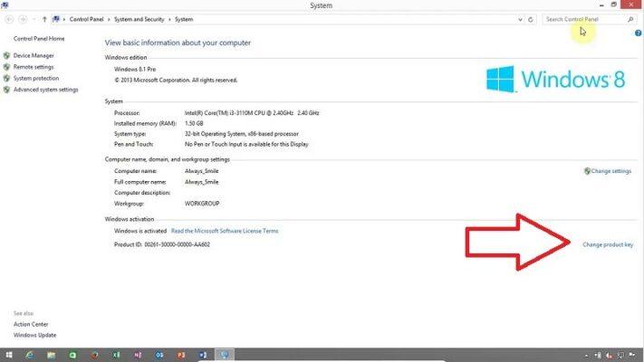Click the shield icon beside System protection
Image resolution: width=644 pixels, height=362 pixels.
[6, 78]
